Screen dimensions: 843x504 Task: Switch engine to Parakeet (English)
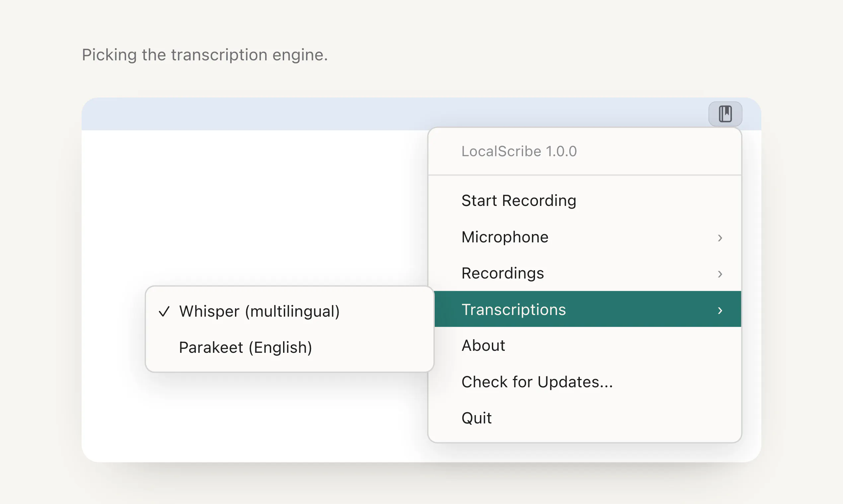290,347
